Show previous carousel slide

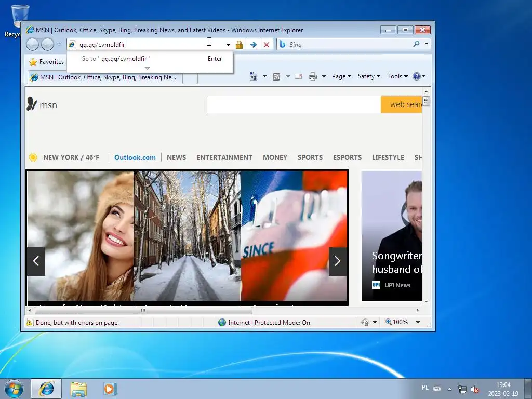pyautogui.click(x=36, y=261)
